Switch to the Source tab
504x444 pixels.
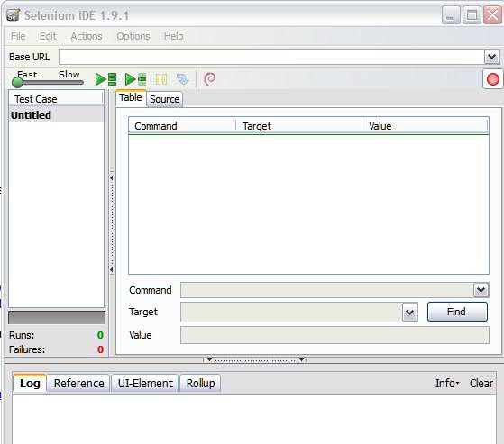coord(165,99)
